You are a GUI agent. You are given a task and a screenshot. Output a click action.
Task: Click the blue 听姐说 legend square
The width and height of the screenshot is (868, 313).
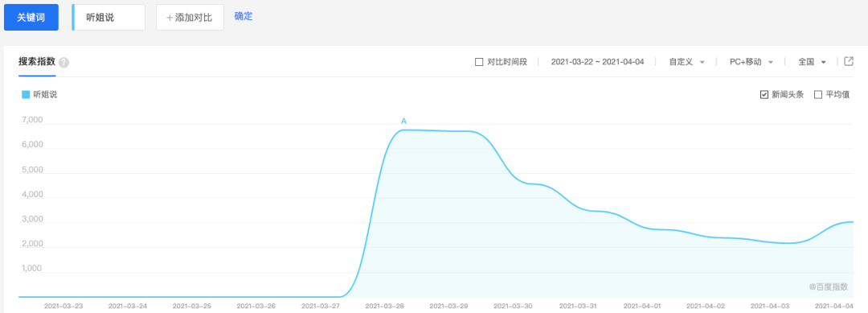26,95
